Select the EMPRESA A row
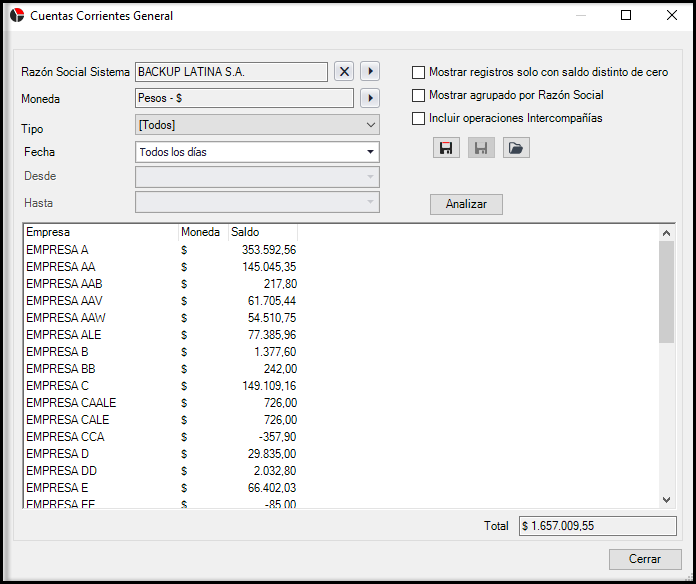This screenshot has height=584, width=696. (x=161, y=250)
